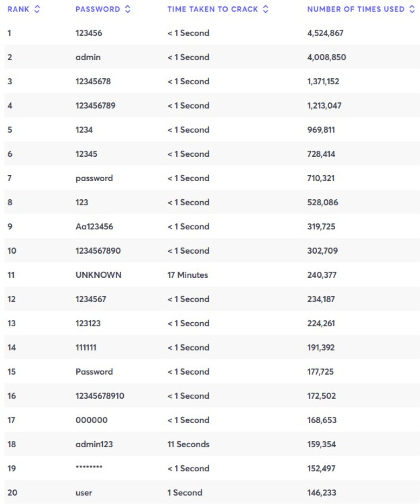Select the "admin" password in row 2

pyautogui.click(x=88, y=57)
